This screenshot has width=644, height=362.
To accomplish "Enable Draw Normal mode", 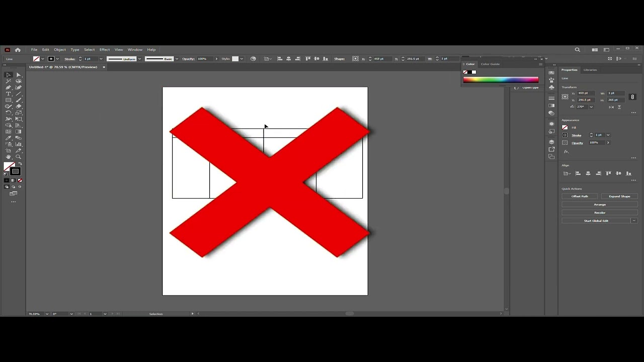I will [x=7, y=187].
